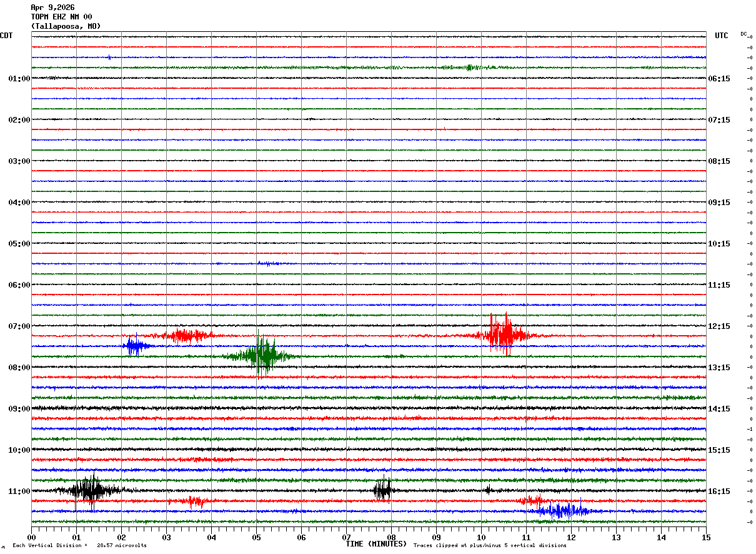This screenshot has height=554, width=756.
Task: Click the "00" minute axis tick
Action: pyautogui.click(x=31, y=537)
